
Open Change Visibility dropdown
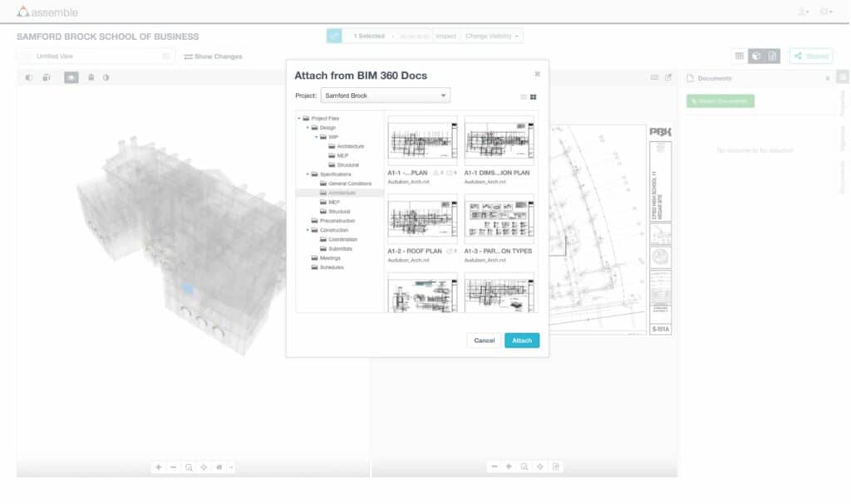coord(492,37)
